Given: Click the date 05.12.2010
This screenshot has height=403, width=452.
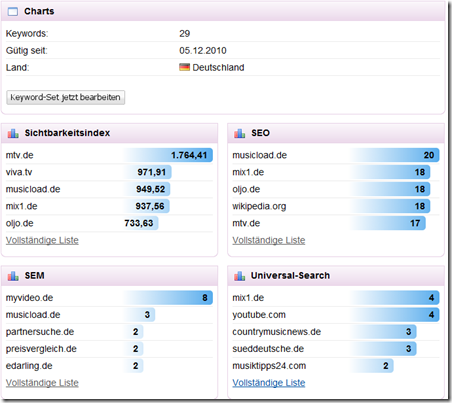Looking at the screenshot, I should [203, 51].
